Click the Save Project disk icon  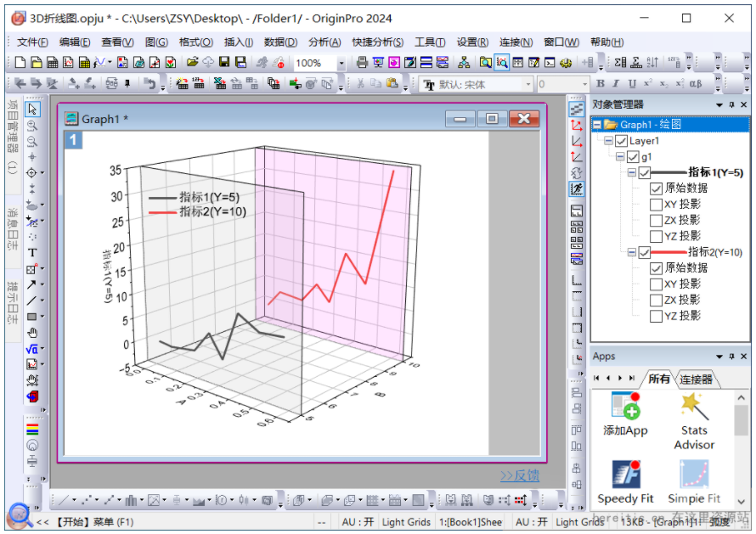pos(224,62)
